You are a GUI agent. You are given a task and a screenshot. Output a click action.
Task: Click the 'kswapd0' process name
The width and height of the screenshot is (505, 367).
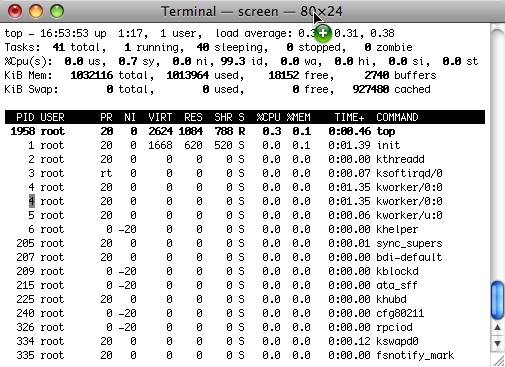397,341
